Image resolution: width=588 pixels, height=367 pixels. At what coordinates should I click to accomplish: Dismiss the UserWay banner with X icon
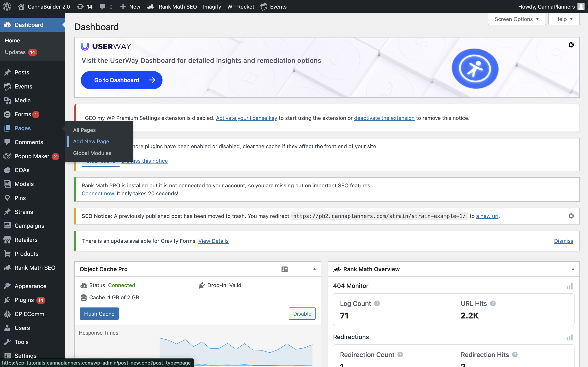571,45
